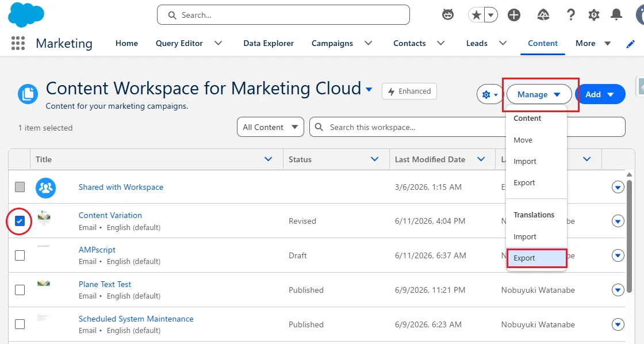Expand the Campaigns tab chevron
Image resolution: width=644 pixels, height=344 pixels.
point(369,43)
